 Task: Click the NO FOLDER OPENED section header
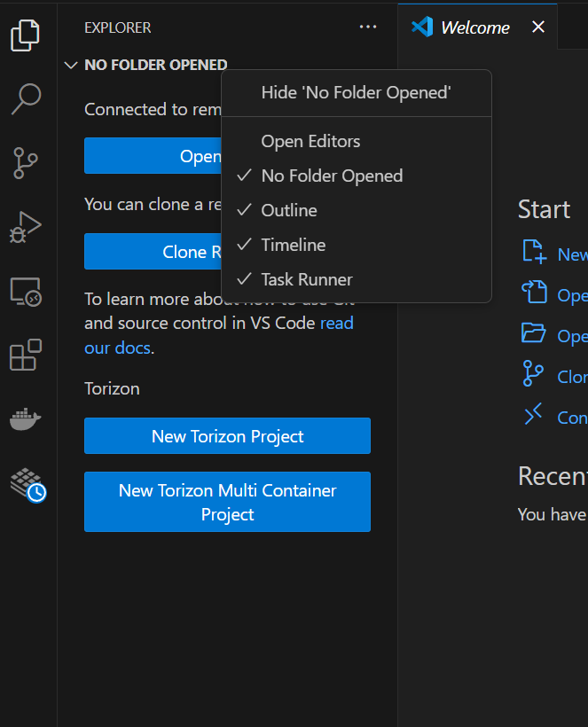(156, 65)
